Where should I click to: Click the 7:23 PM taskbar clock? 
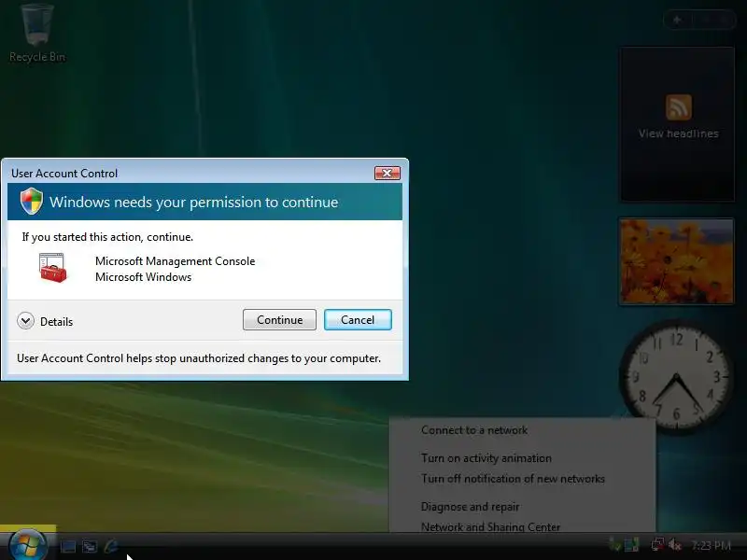click(x=711, y=545)
